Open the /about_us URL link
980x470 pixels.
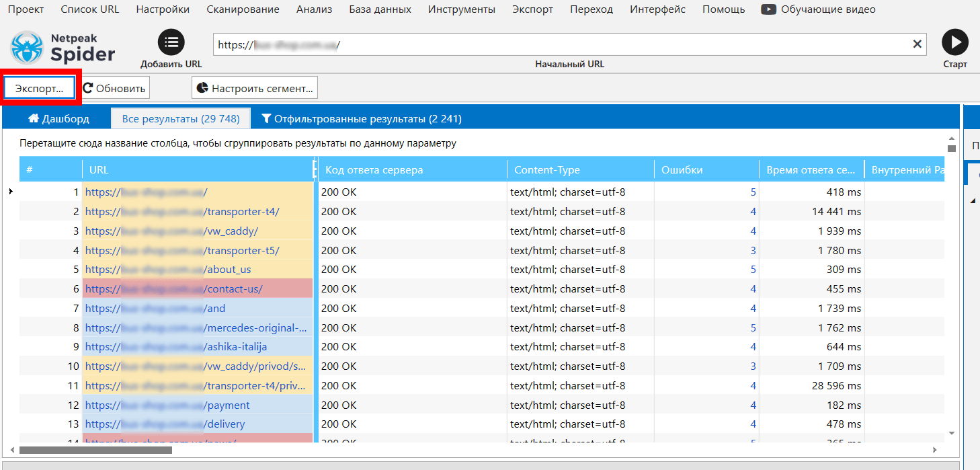(168, 269)
